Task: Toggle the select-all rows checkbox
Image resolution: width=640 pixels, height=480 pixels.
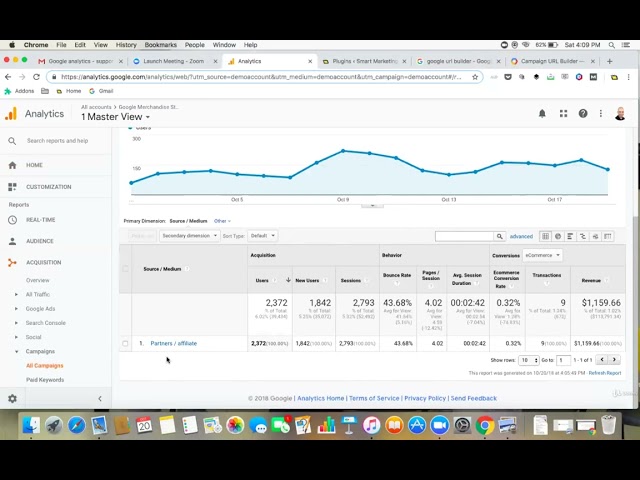Action: (x=125, y=269)
